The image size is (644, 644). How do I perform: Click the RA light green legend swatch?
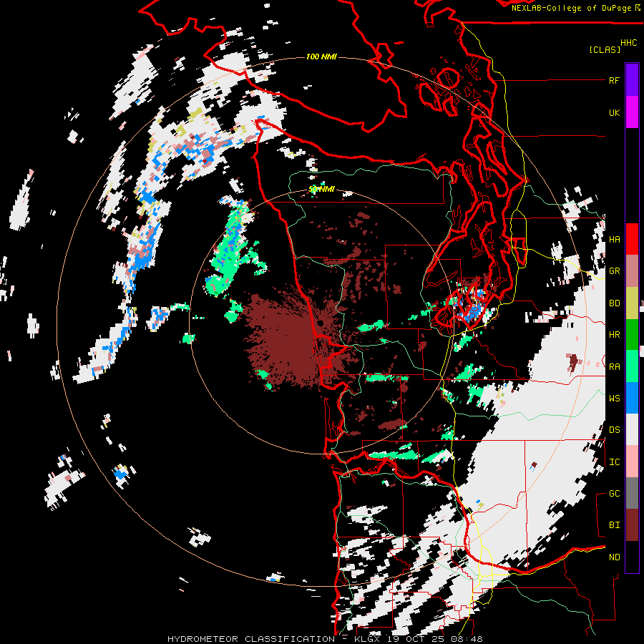point(632,366)
